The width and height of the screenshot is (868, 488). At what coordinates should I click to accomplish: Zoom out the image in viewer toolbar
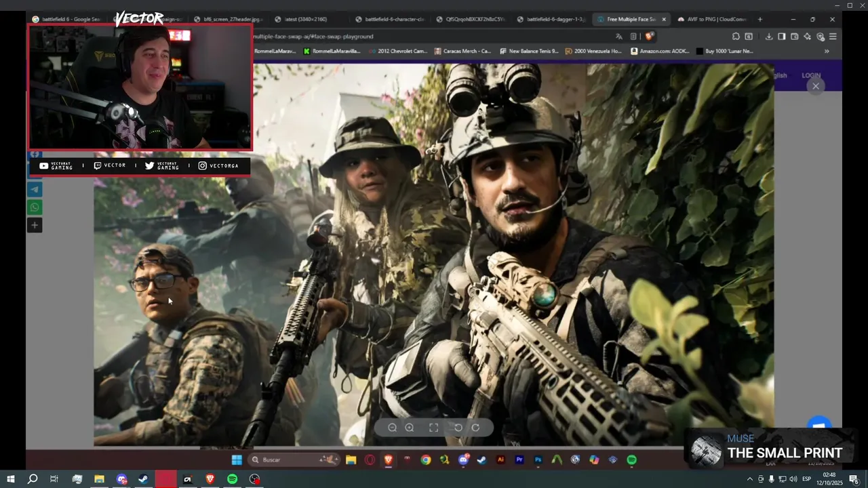tap(392, 428)
